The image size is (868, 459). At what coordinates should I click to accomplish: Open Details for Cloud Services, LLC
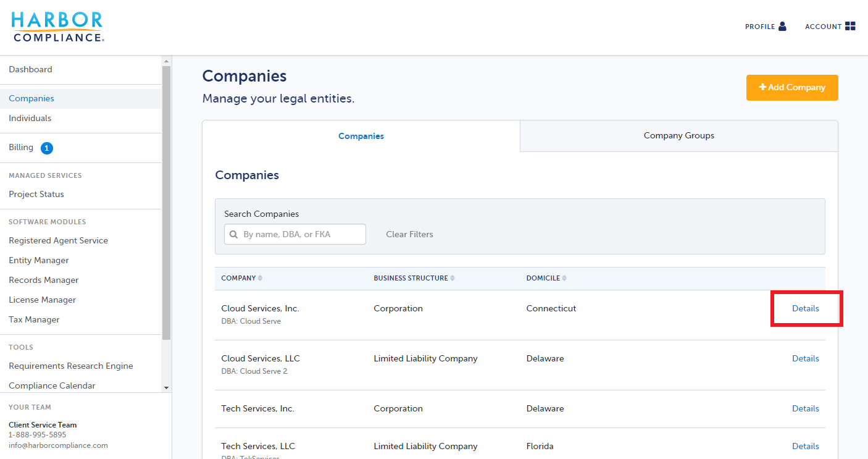tap(806, 359)
